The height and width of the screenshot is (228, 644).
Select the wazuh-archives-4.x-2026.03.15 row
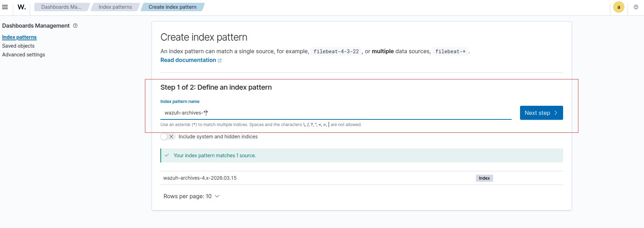200,178
